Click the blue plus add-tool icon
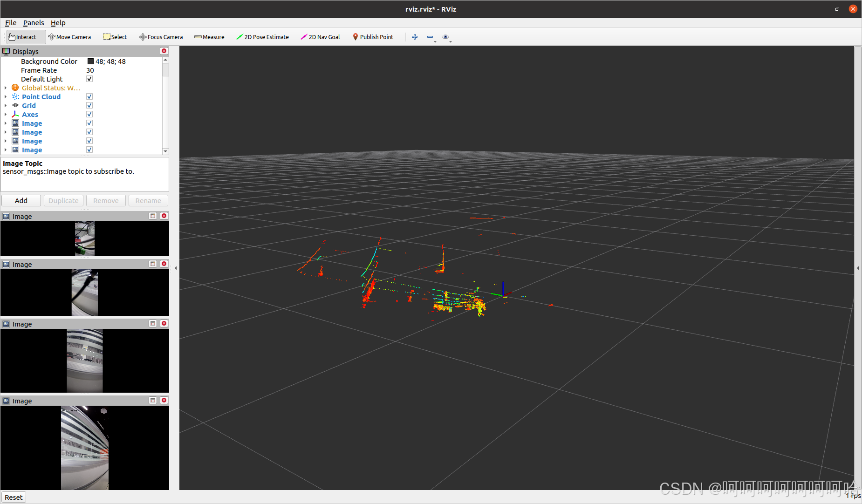 (x=415, y=37)
